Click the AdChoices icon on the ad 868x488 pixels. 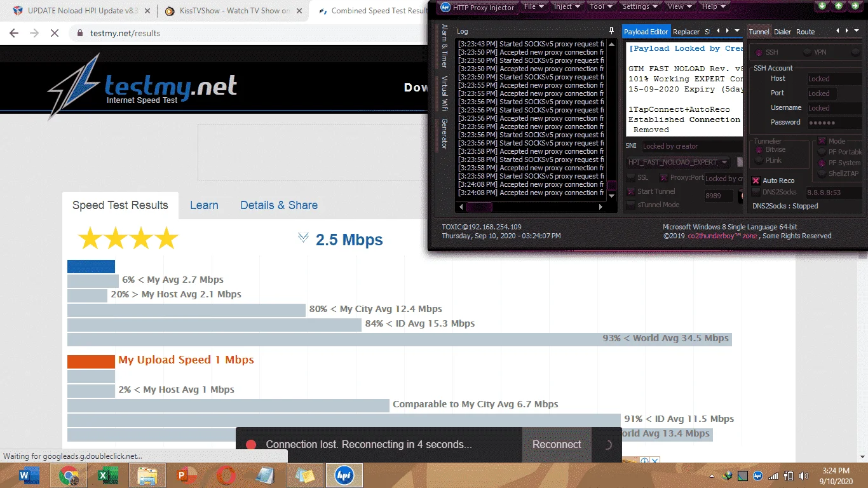coord(644,461)
